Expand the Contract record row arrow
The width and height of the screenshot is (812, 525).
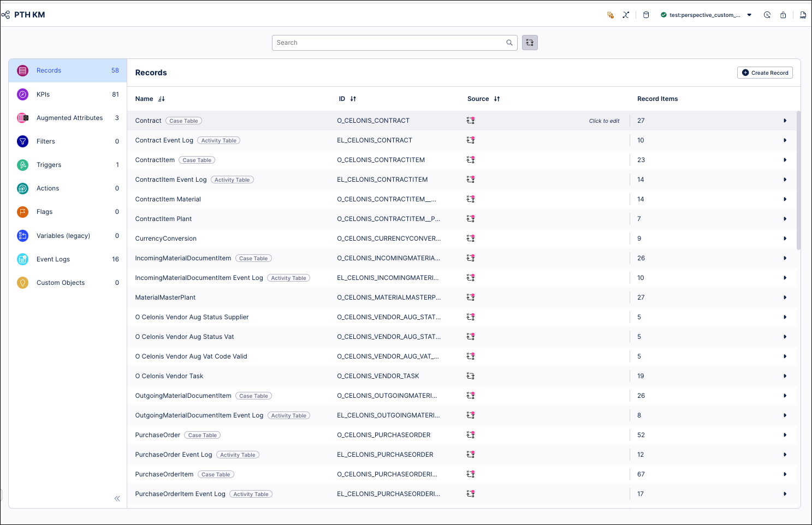pos(785,121)
